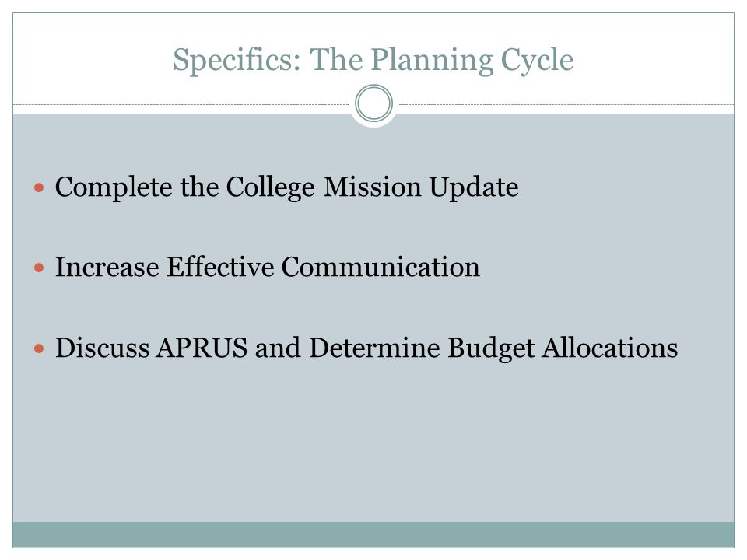
Task: Click the word Communication in second bullet
Action: [381, 267]
